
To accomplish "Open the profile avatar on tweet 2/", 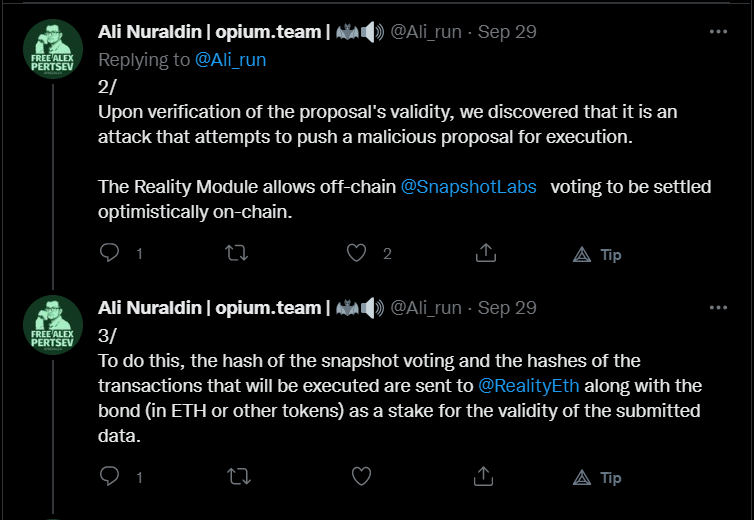I will [x=53, y=49].
